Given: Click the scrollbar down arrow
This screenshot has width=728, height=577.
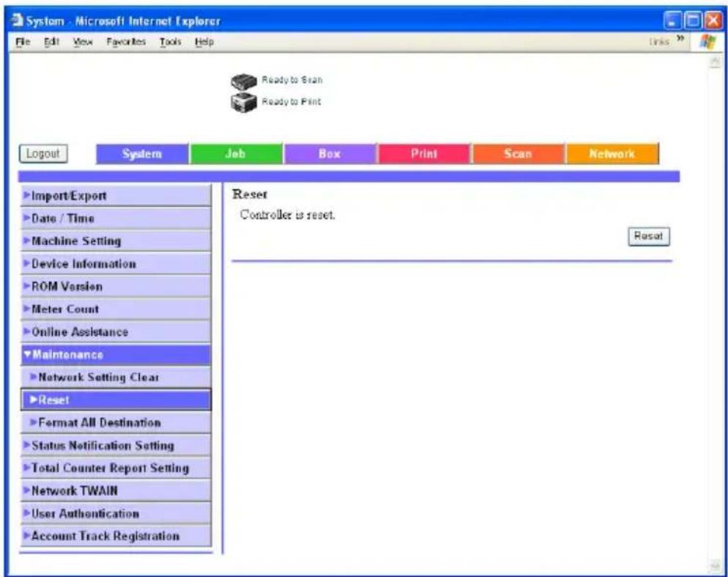Looking at the screenshot, I should pyautogui.click(x=715, y=565).
